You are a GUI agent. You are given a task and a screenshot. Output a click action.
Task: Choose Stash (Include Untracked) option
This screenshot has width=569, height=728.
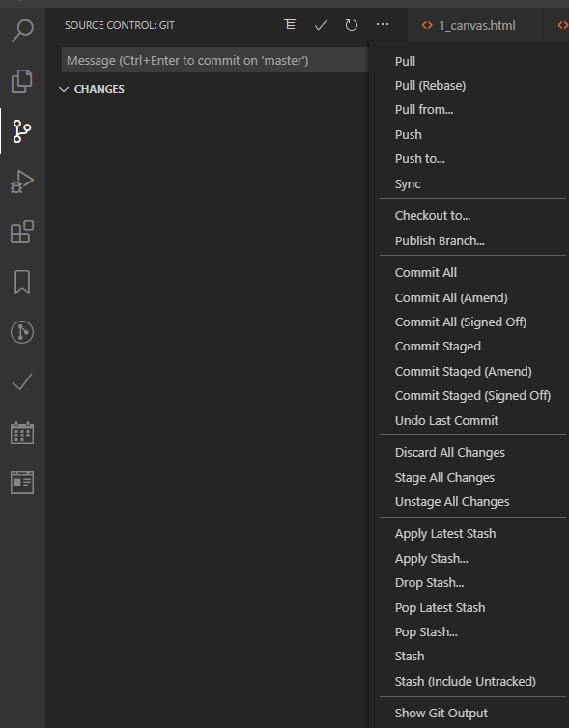[x=465, y=681]
